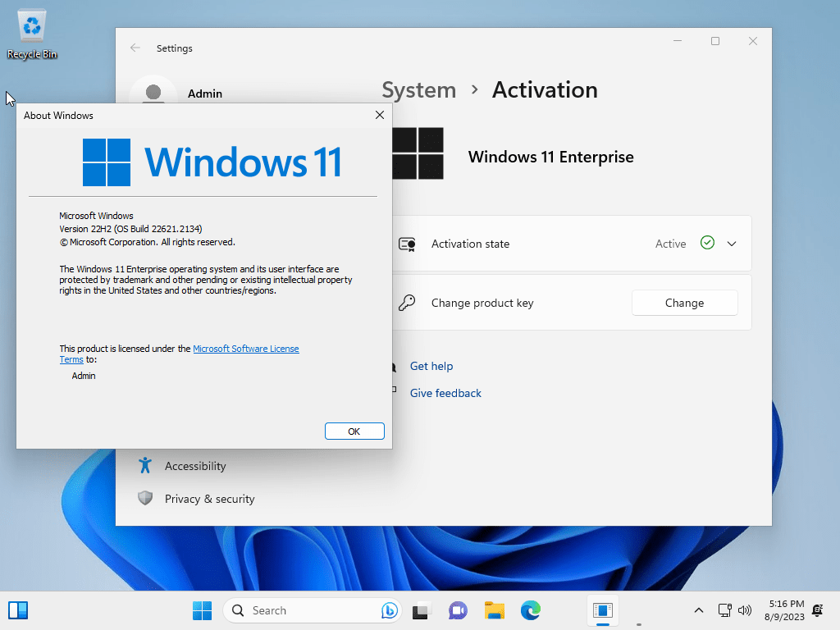Launch Microsoft Edge from the taskbar
The height and width of the screenshot is (630, 840).
coord(531,610)
